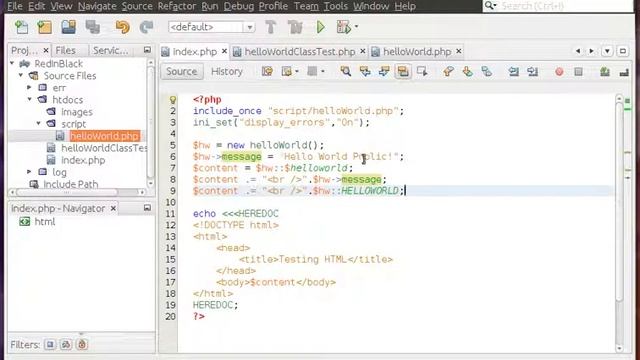Click Find Previous Occurrence icon
This screenshot has width=640, height=360.
365,72
